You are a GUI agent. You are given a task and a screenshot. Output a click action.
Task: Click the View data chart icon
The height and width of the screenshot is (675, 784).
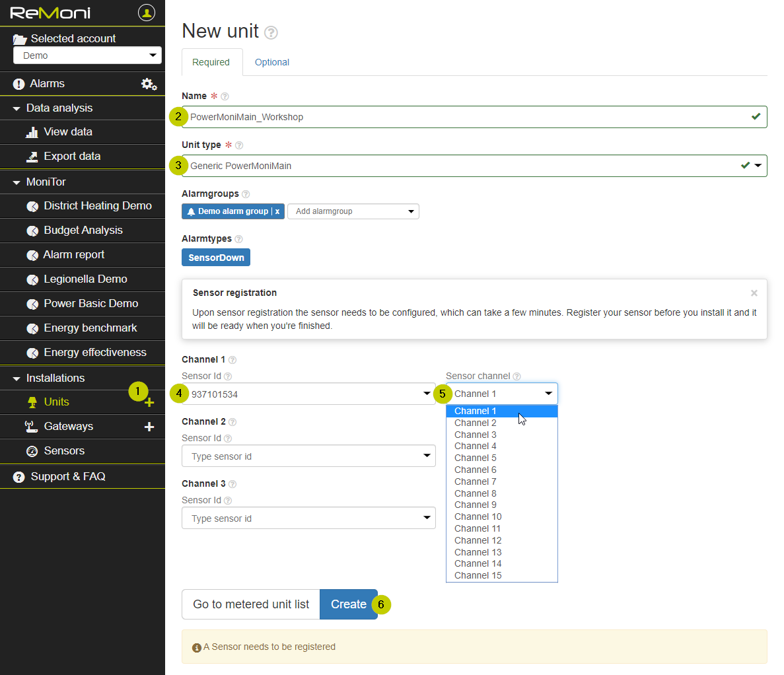click(32, 132)
